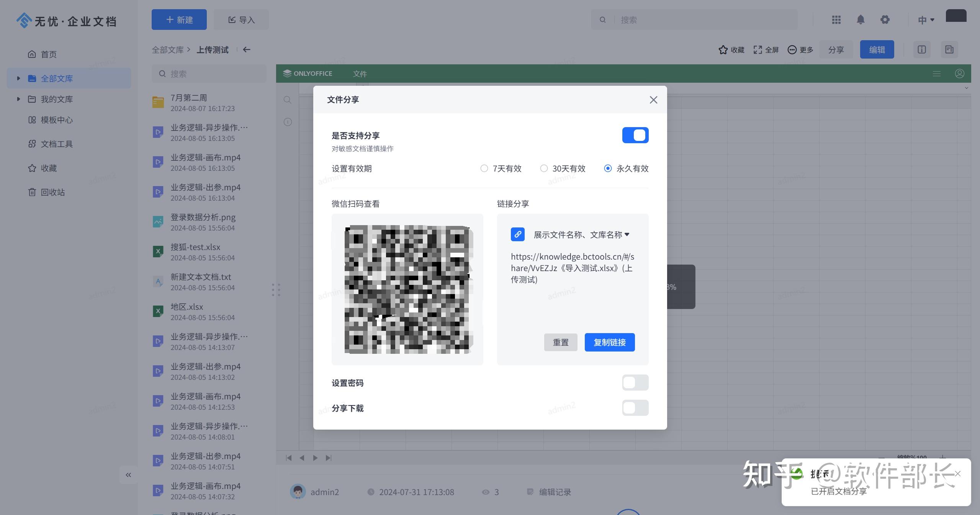
Task: Expand the 全部文库 tree arrow
Action: click(x=18, y=78)
